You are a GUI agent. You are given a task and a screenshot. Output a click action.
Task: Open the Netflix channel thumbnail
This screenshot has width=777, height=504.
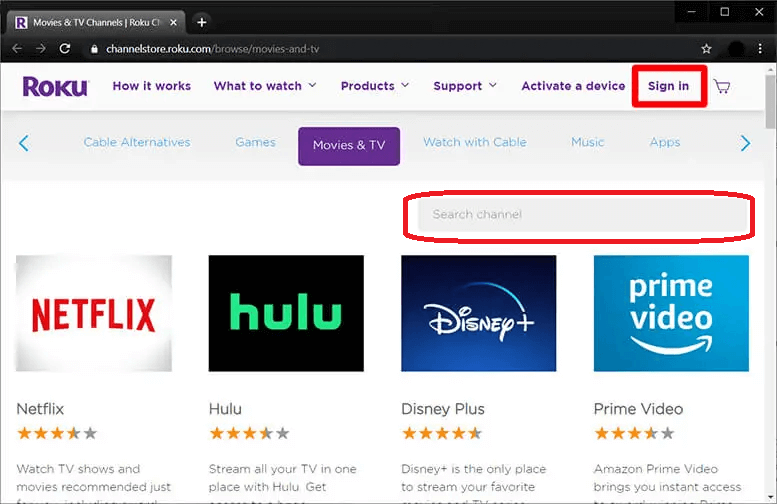tap(94, 313)
